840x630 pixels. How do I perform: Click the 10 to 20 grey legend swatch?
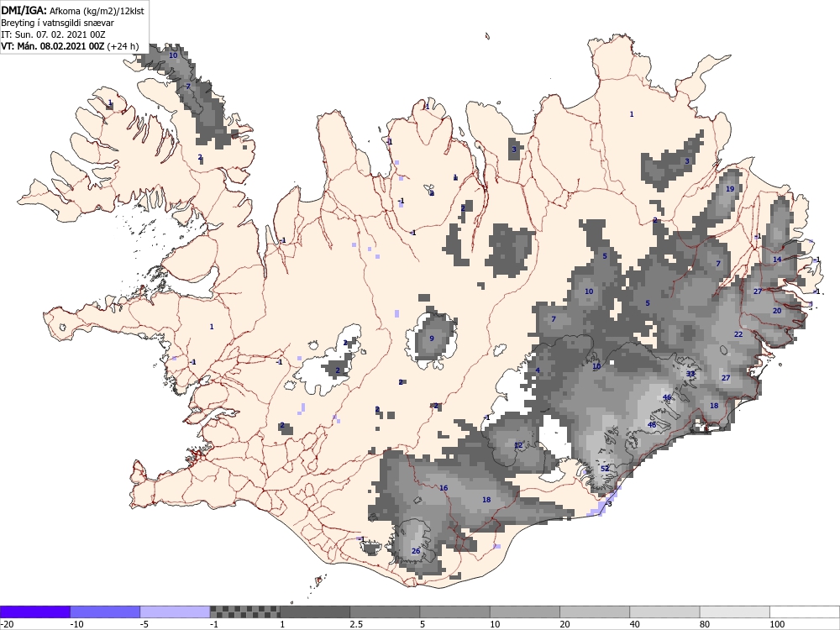pos(525,612)
